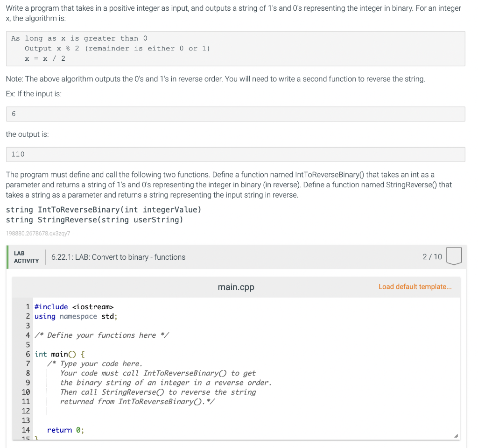Click the 'using namespace std;' code line

[x=76, y=316]
